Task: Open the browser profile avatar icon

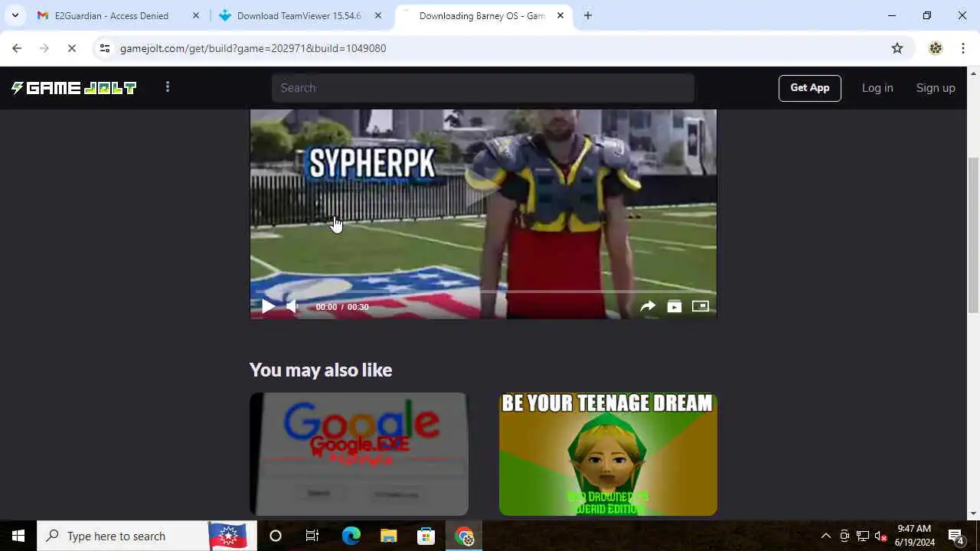Action: click(x=936, y=48)
